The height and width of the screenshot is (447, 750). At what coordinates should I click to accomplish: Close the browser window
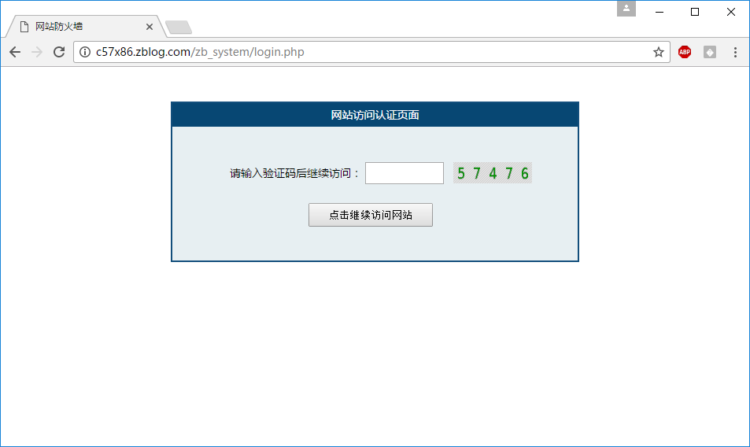(730, 11)
